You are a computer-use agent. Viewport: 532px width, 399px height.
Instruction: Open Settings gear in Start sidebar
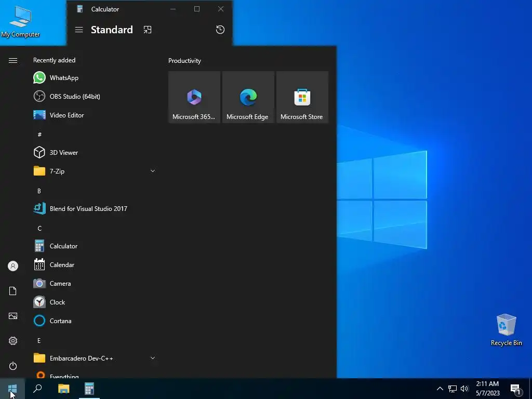pyautogui.click(x=13, y=341)
